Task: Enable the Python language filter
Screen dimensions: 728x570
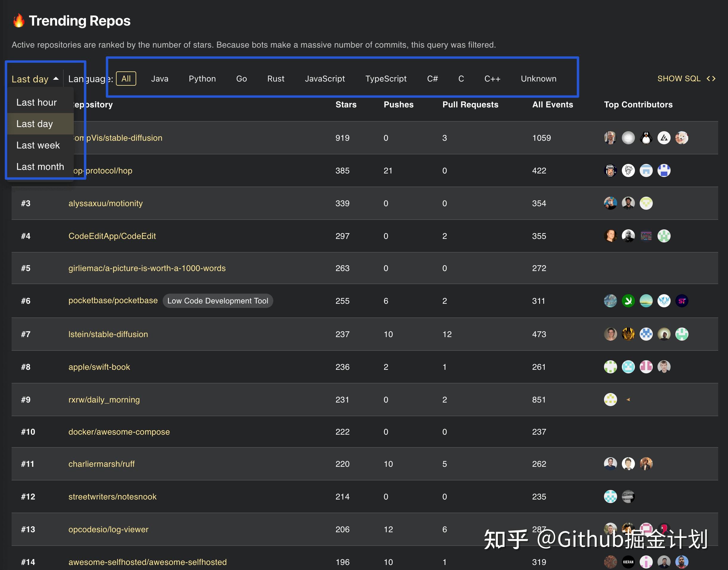Action: coord(202,79)
